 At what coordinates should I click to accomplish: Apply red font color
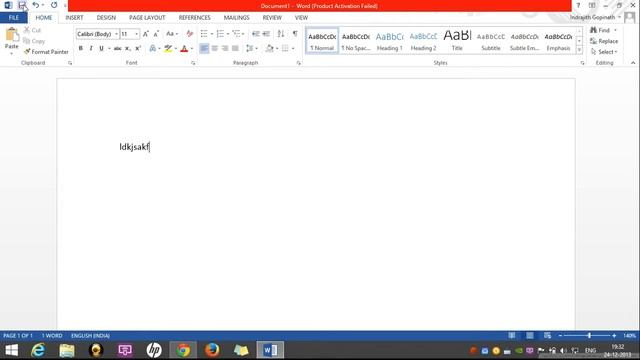[x=184, y=48]
